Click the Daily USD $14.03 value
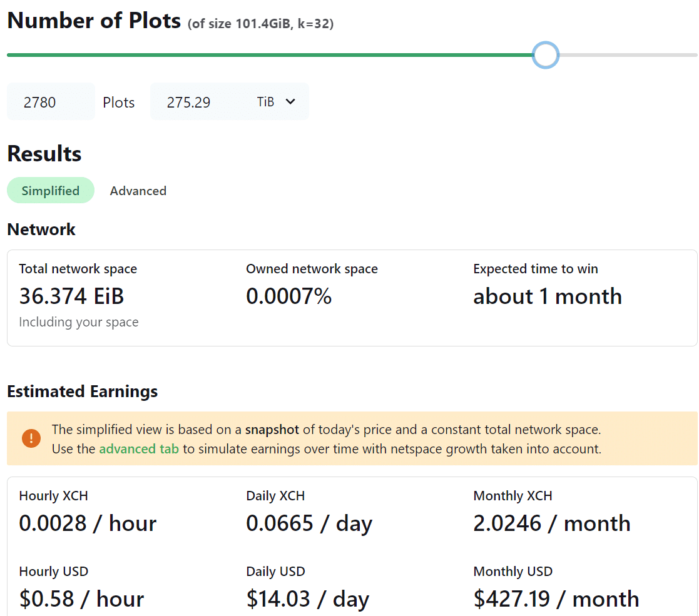This screenshot has width=699, height=616. [307, 598]
